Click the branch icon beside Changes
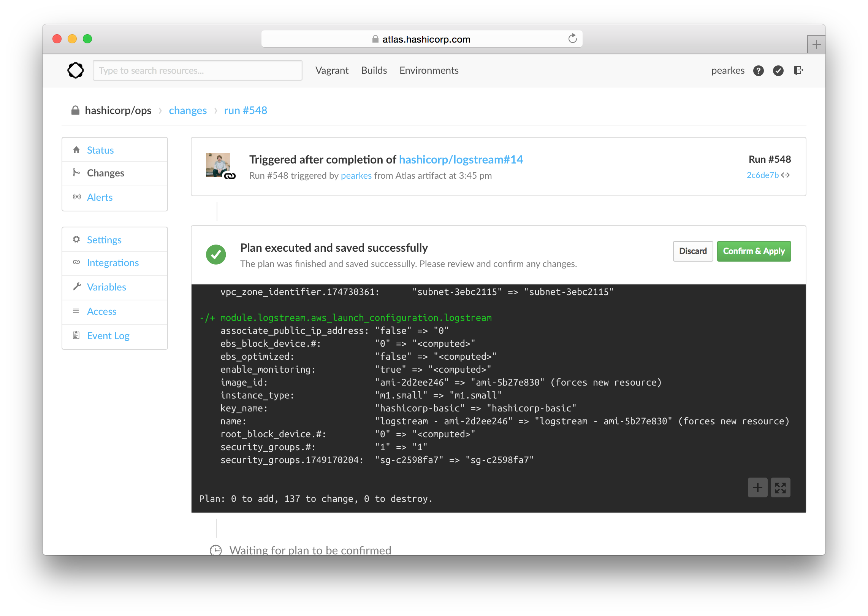This screenshot has height=616, width=868. coord(76,173)
